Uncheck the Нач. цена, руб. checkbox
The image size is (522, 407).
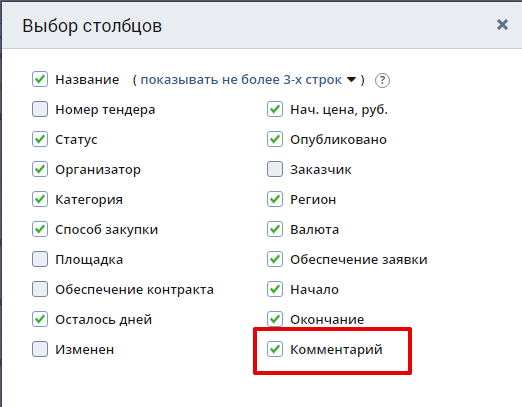(275, 109)
